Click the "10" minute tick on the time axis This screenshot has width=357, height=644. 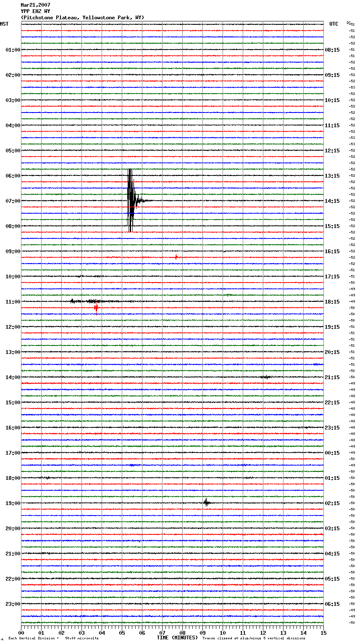(223, 633)
